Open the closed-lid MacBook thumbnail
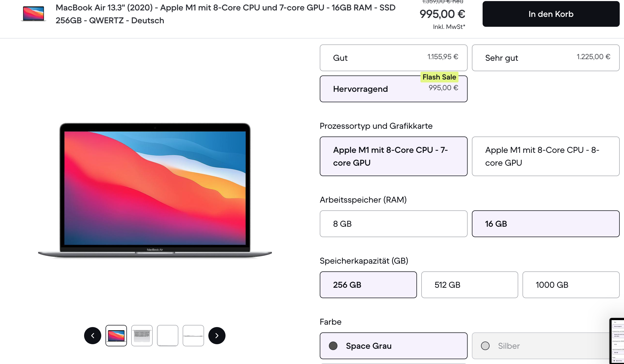624x364 pixels. pyautogui.click(x=193, y=335)
